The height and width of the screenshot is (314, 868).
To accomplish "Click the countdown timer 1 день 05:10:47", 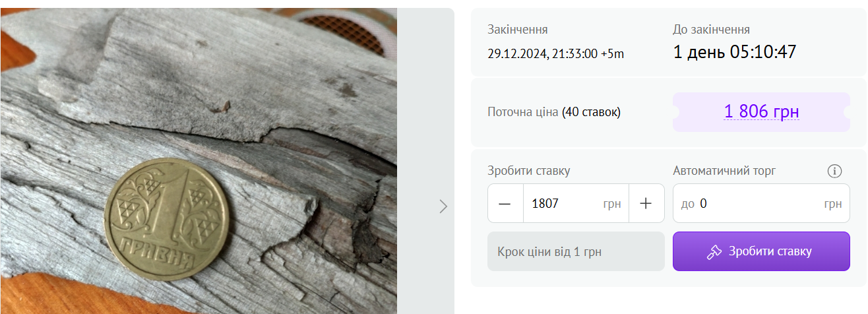I will [x=735, y=52].
